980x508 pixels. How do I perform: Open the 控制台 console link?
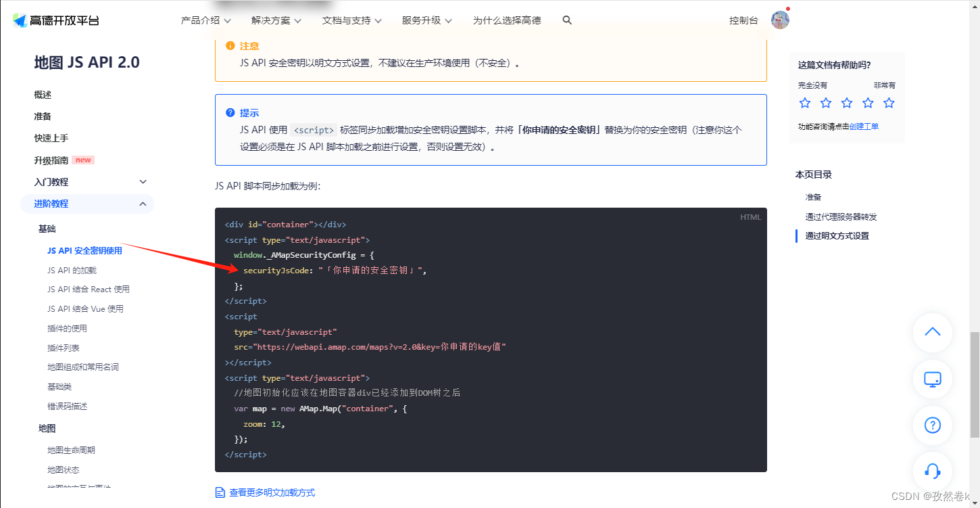pyautogui.click(x=743, y=20)
